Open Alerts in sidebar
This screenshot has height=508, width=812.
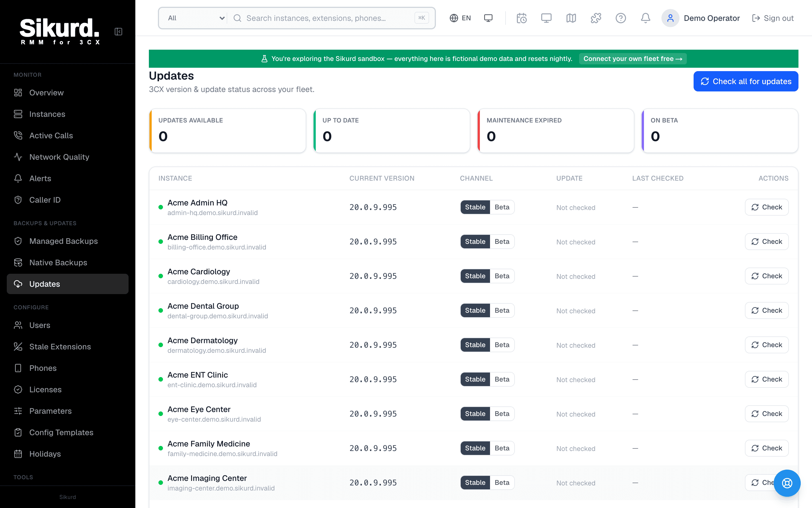67,178
